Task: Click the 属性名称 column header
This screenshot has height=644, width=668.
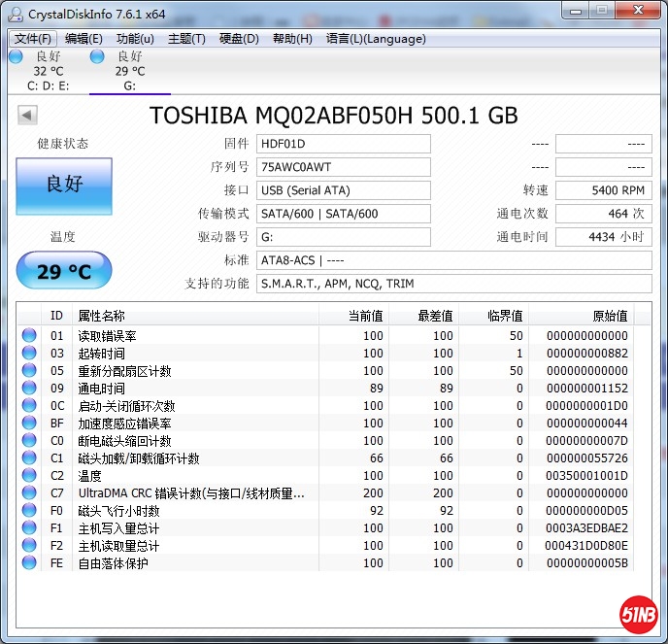Action: (101, 316)
